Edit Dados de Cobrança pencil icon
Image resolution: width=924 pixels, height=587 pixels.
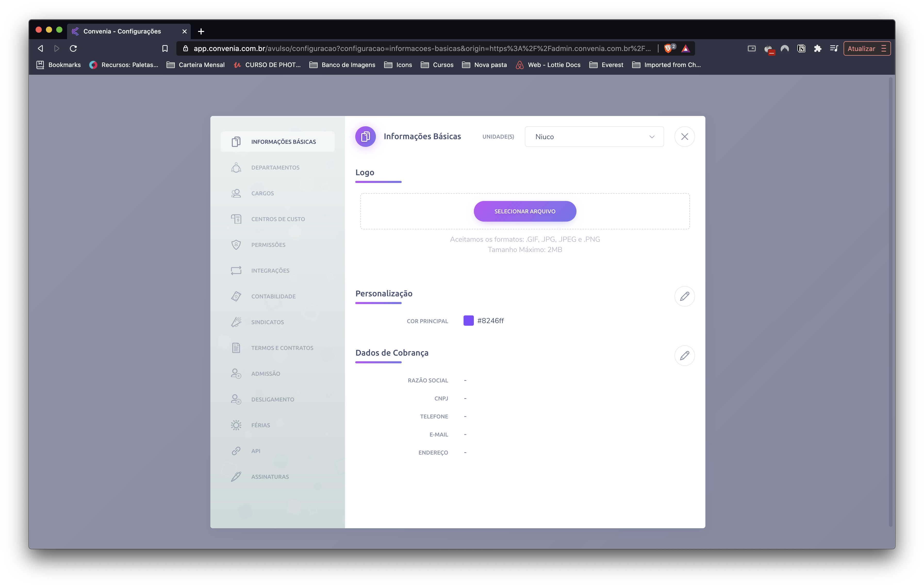click(x=684, y=355)
